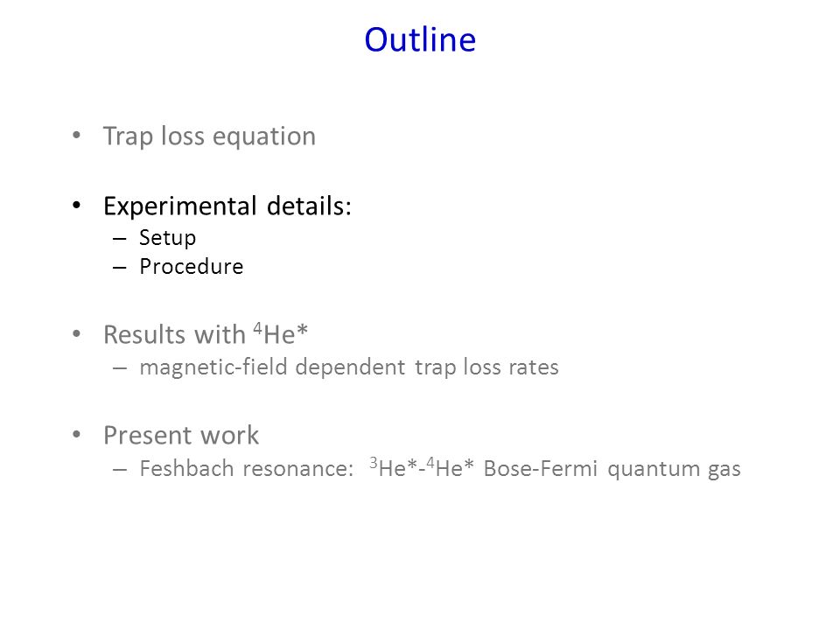Click the Experimental details heading
Viewport: 840px width, 630px height.
tap(227, 206)
